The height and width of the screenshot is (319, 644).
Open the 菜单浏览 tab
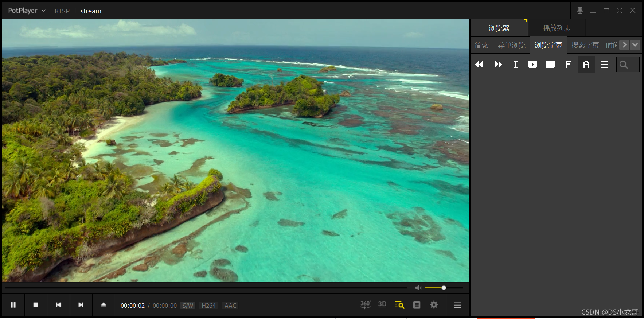pyautogui.click(x=512, y=45)
